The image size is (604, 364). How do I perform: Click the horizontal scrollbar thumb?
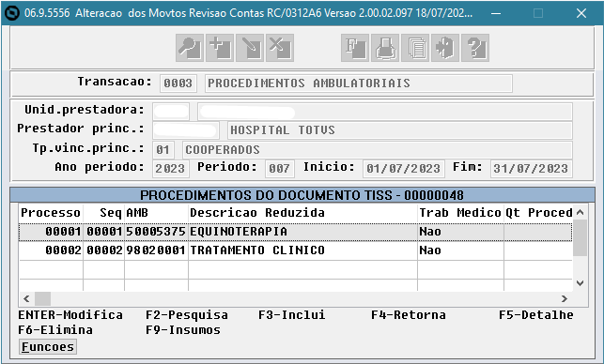pos(43,298)
